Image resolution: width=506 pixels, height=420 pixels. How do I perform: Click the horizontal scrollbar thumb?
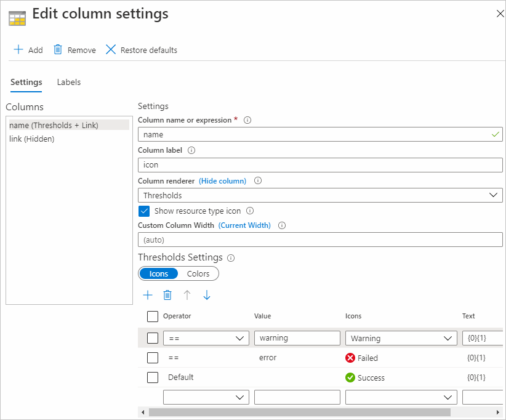(299, 412)
